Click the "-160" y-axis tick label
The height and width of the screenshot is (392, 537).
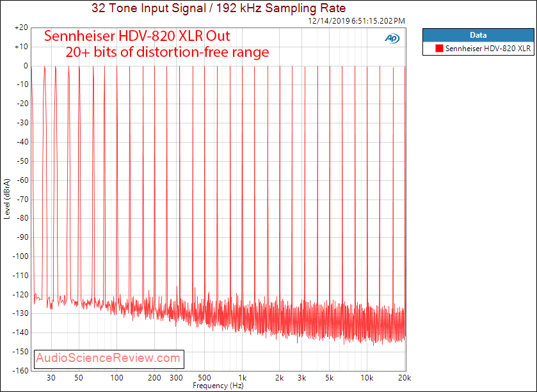click(x=20, y=371)
